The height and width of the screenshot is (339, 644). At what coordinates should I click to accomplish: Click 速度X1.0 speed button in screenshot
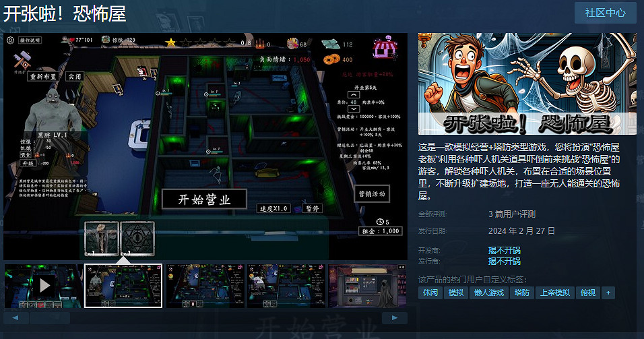[273, 208]
